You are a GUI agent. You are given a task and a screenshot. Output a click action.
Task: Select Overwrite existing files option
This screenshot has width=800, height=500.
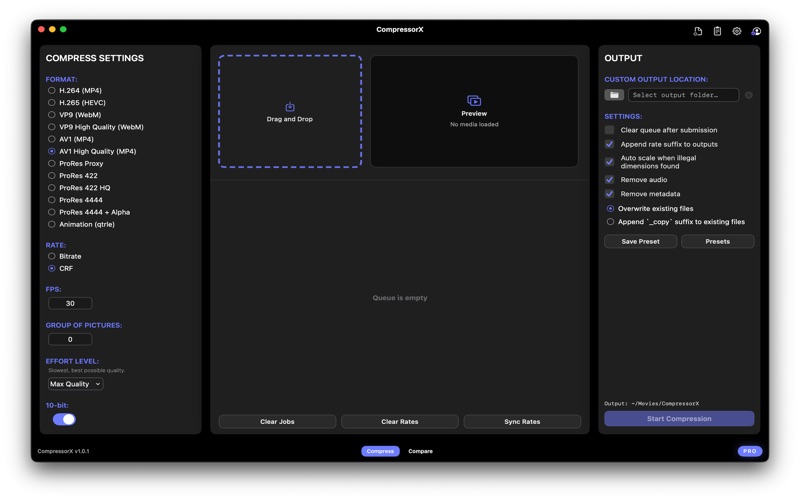pos(649,209)
